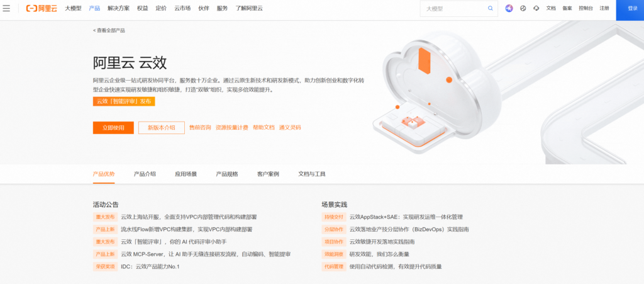Click the 代码管理 tag
The height and width of the screenshot is (284, 644).
pyautogui.click(x=334, y=266)
